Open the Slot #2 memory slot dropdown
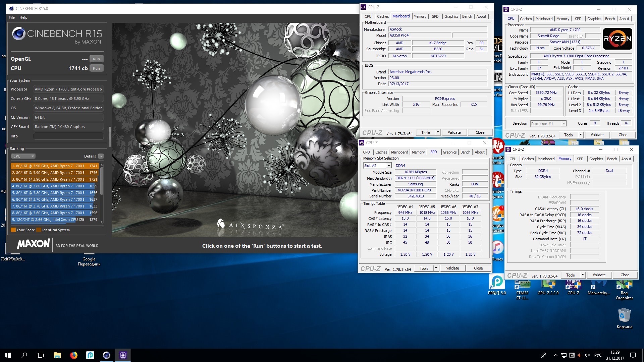This screenshot has width=644, height=362. click(377, 166)
